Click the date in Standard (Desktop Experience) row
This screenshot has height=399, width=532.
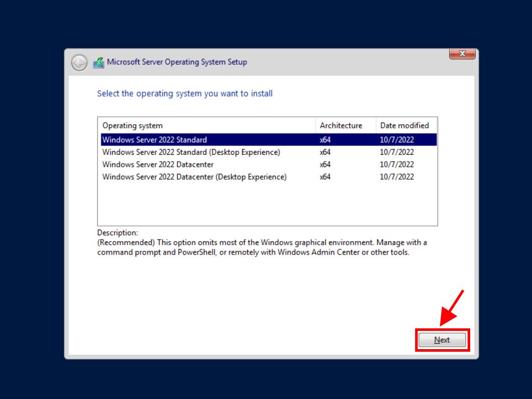coord(397,152)
